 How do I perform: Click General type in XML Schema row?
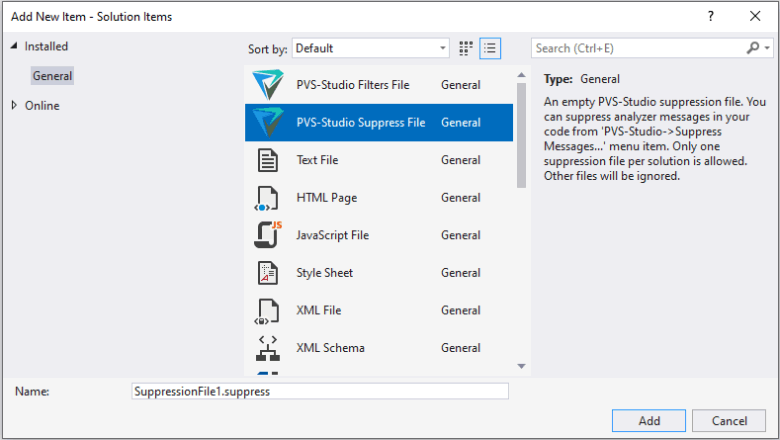tap(461, 348)
